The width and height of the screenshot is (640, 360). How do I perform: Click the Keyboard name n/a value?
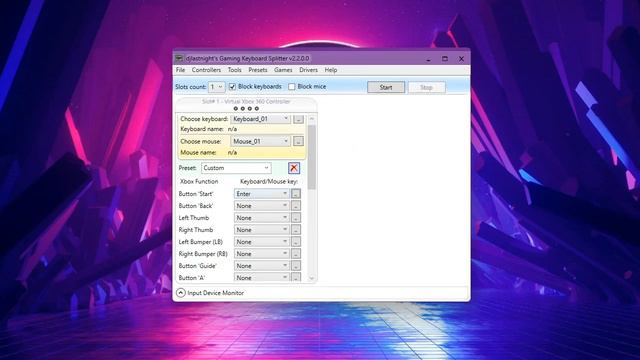click(232, 129)
